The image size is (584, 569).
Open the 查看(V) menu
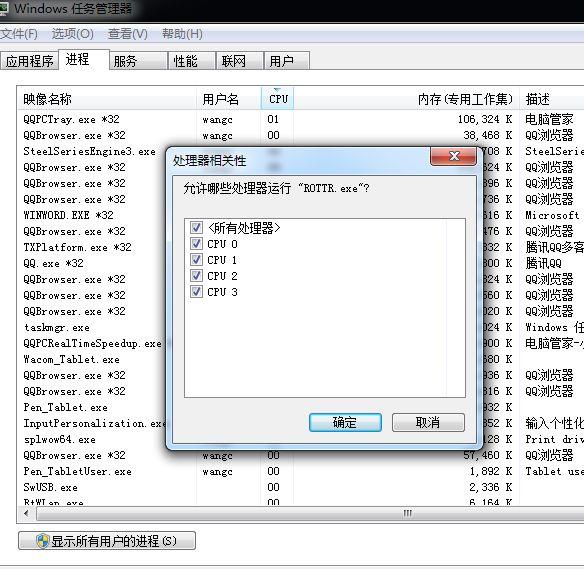(x=128, y=34)
